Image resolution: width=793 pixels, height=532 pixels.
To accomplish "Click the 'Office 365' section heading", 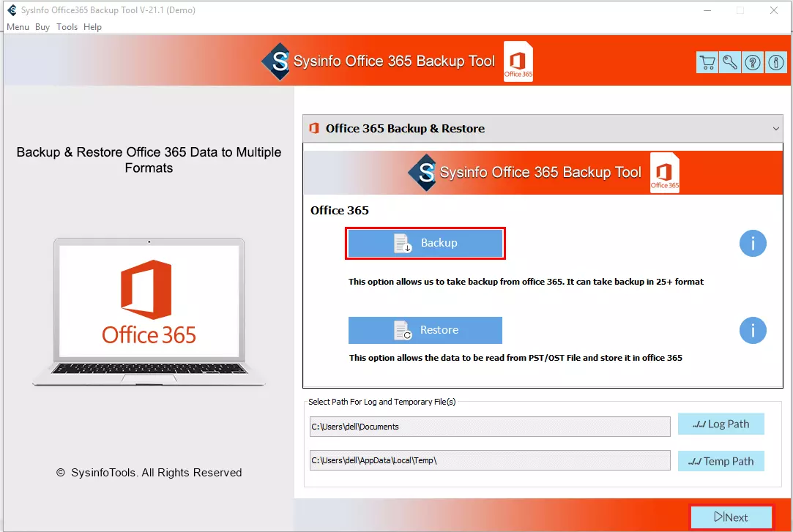I will coord(339,210).
